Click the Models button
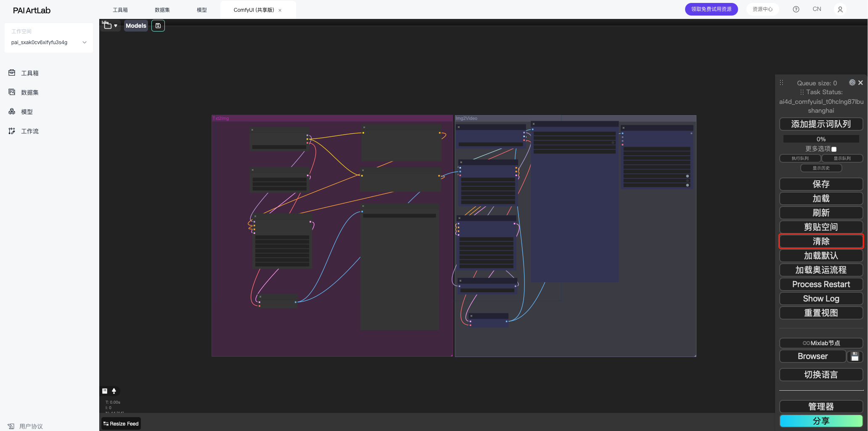 tap(136, 26)
